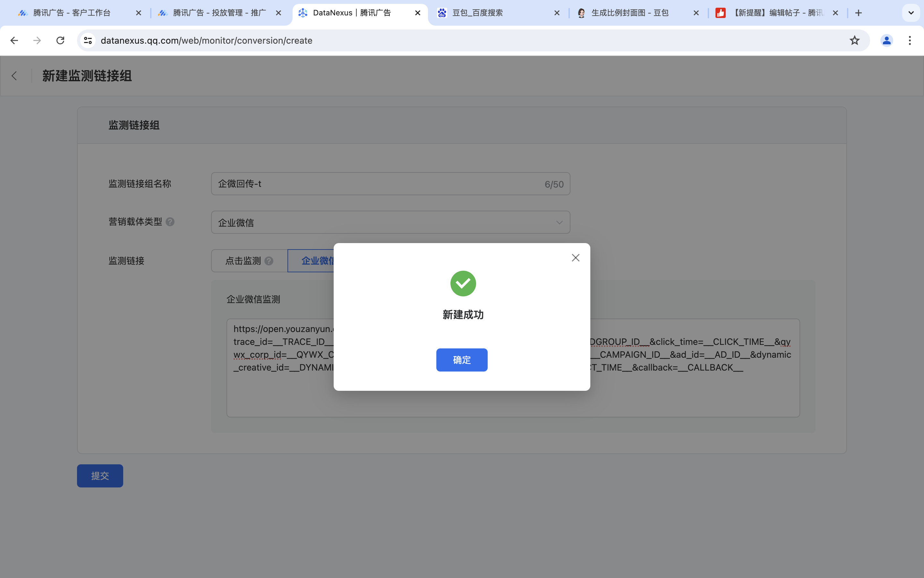The width and height of the screenshot is (924, 578).
Task: Click into the 企业微信监测 URL textarea
Action: [x=513, y=368]
